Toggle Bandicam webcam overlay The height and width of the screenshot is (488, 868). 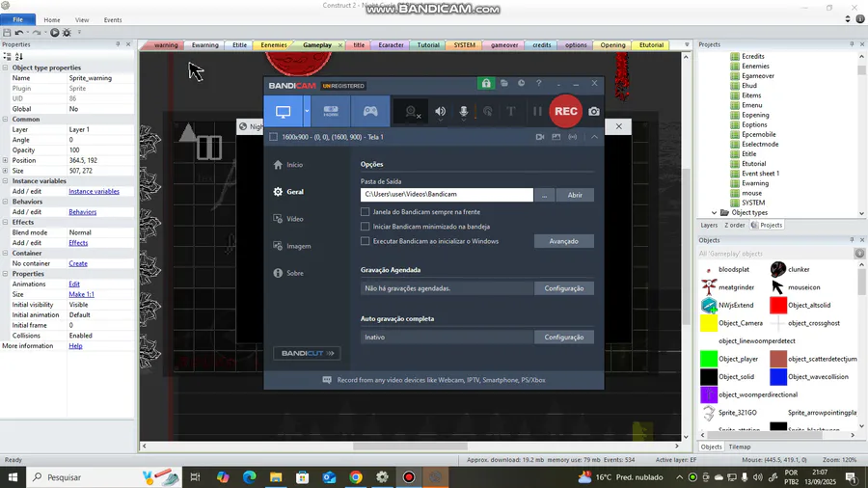pyautogui.click(x=412, y=112)
